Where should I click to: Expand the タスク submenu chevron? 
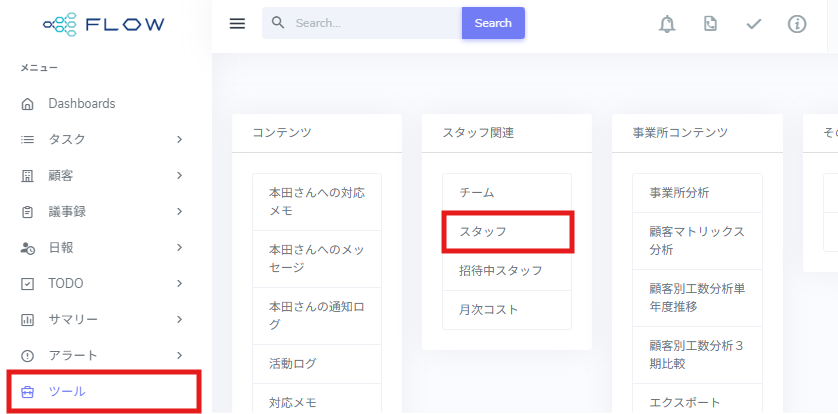pyautogui.click(x=180, y=140)
